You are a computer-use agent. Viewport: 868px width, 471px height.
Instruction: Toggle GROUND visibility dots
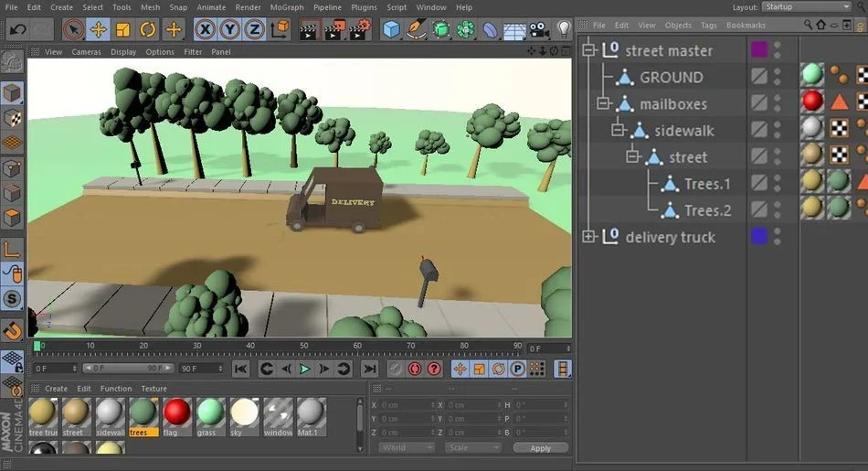(x=778, y=76)
